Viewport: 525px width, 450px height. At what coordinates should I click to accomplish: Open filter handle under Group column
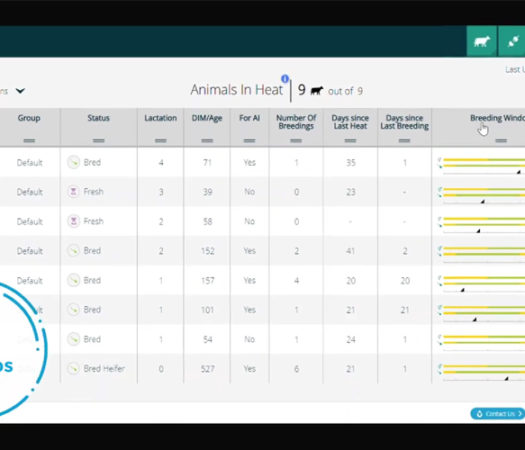point(29,141)
